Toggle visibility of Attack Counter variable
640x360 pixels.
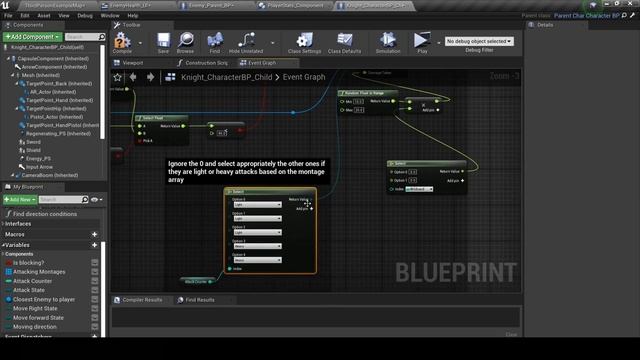tap(95, 281)
